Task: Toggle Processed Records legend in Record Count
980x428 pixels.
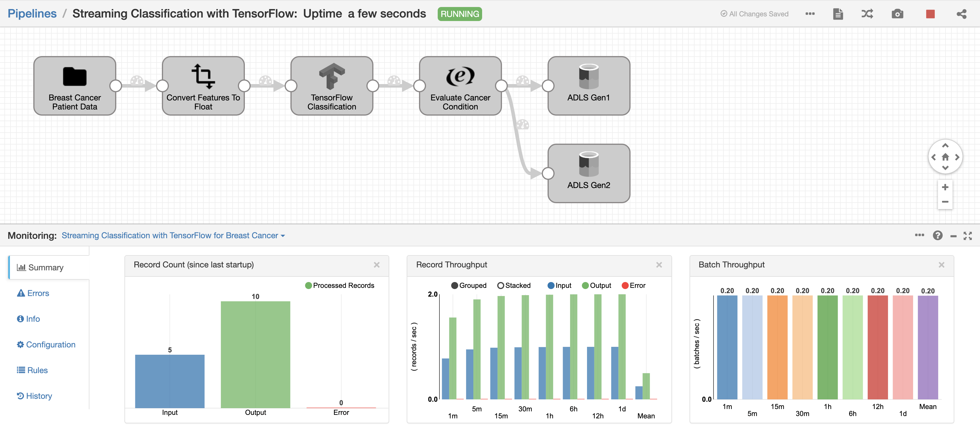Action: coord(340,286)
